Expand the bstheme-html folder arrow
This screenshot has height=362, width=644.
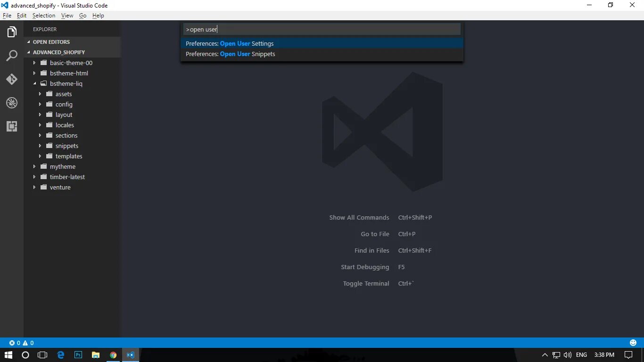(x=34, y=73)
